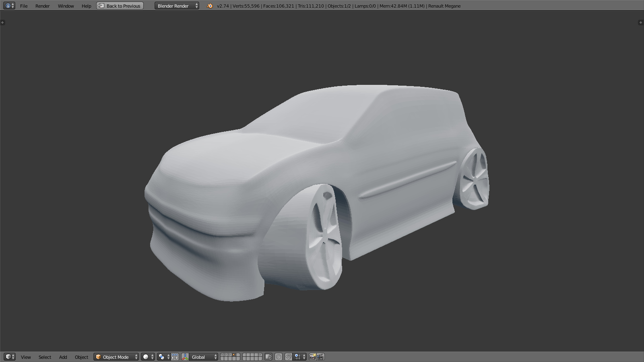644x362 pixels.
Task: Click the Mem:42.84M readout
Action: [x=402, y=6]
